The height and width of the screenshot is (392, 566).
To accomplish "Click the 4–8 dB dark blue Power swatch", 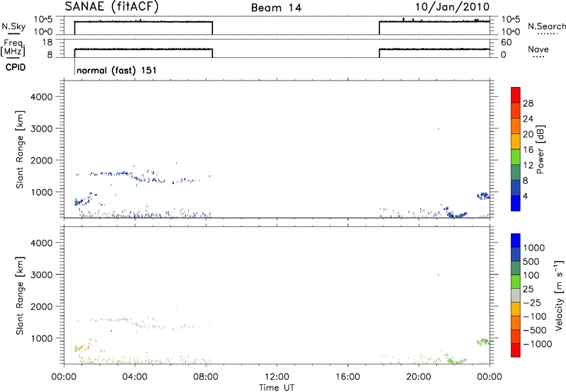I will [516, 188].
